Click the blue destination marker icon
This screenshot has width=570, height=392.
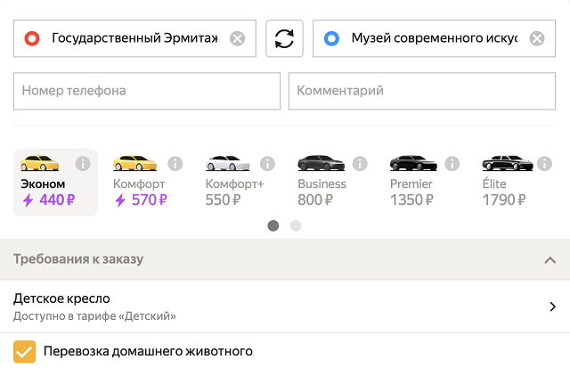[x=331, y=38]
